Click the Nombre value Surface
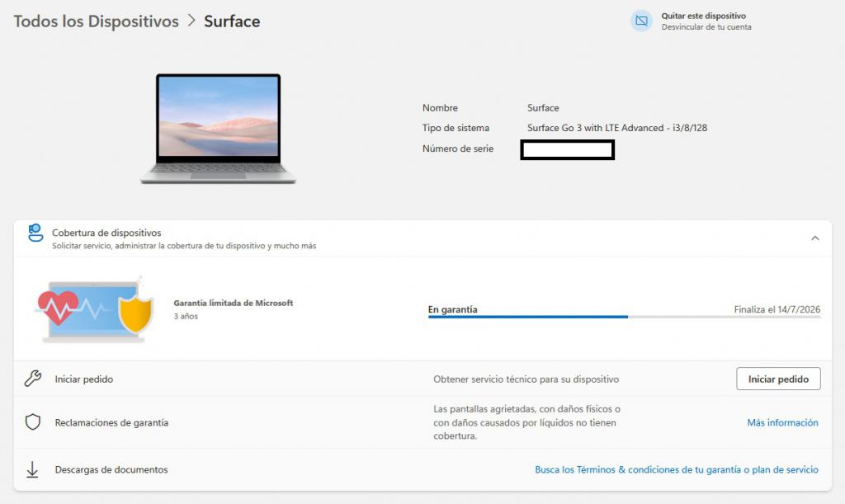 tap(543, 108)
